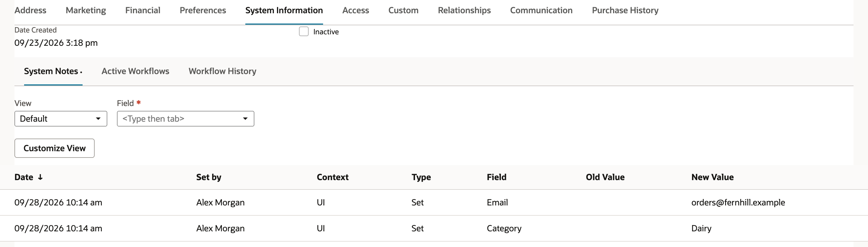
Task: Tick the Inactive checkbox
Action: click(303, 31)
